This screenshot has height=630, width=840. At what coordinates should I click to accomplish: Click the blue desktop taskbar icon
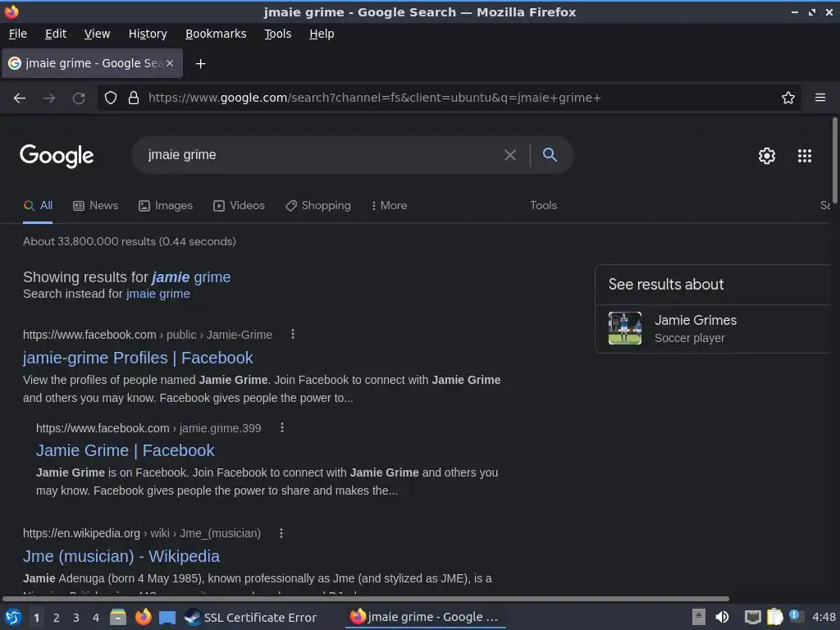(167, 618)
